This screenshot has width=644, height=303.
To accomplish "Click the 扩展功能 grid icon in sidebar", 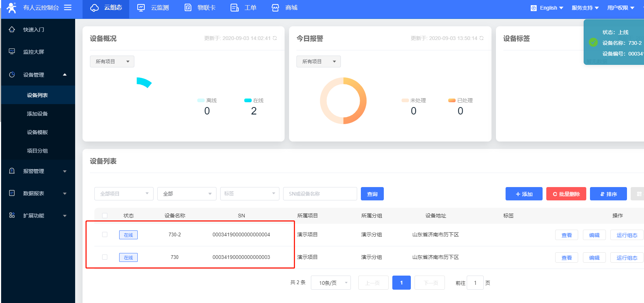I will pos(12,215).
